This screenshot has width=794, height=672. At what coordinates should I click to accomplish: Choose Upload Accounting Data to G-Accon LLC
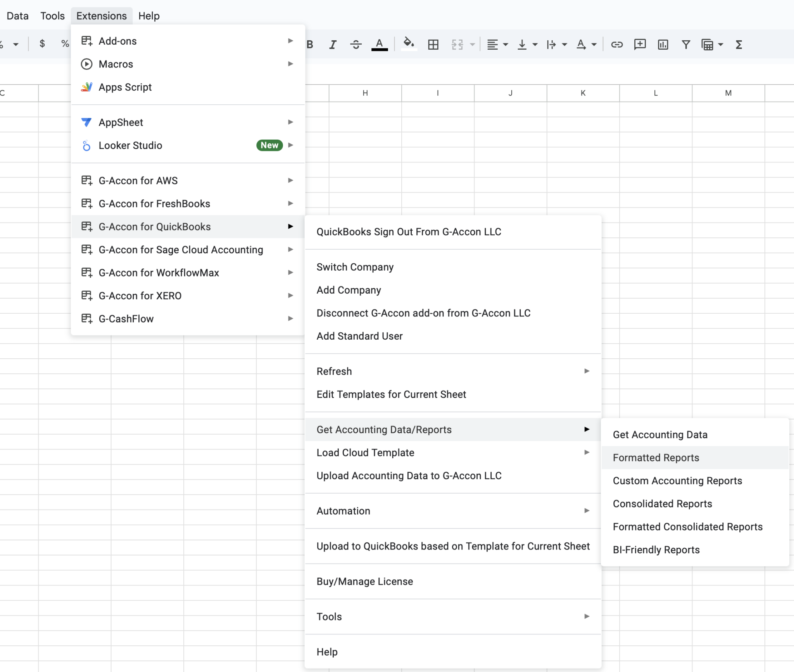tap(453, 475)
